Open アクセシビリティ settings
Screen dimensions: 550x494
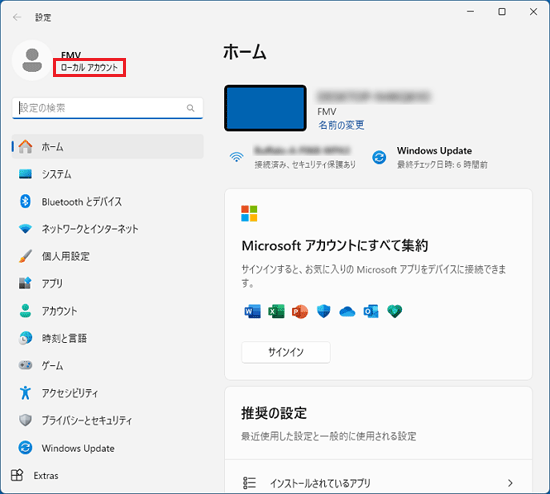pos(108,393)
